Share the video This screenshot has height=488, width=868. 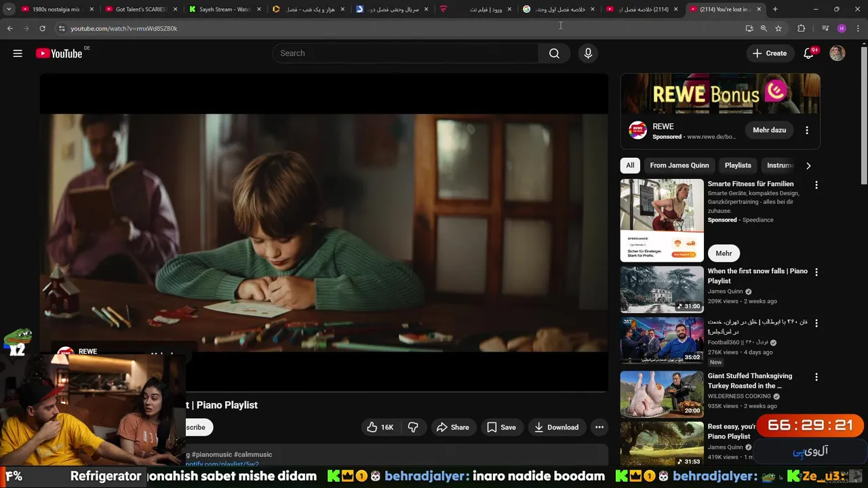click(x=452, y=427)
